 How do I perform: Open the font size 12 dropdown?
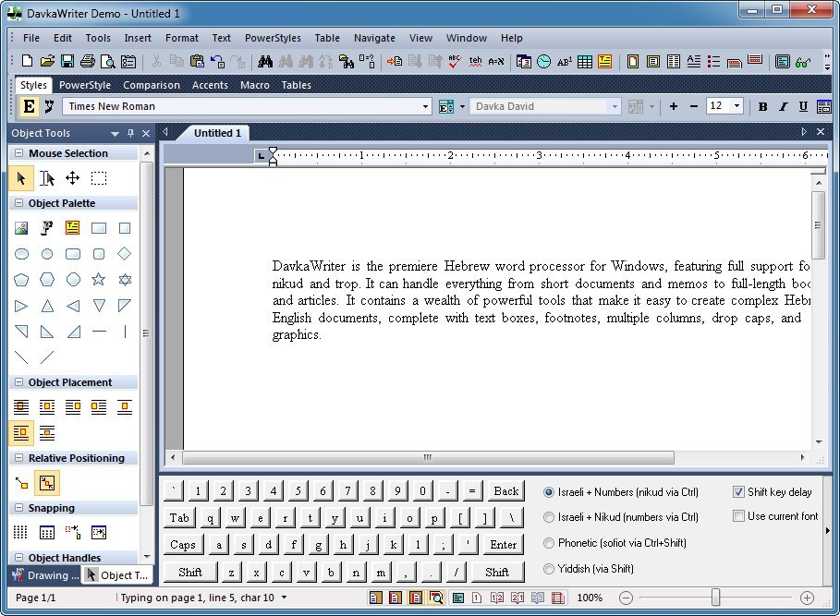pos(737,106)
